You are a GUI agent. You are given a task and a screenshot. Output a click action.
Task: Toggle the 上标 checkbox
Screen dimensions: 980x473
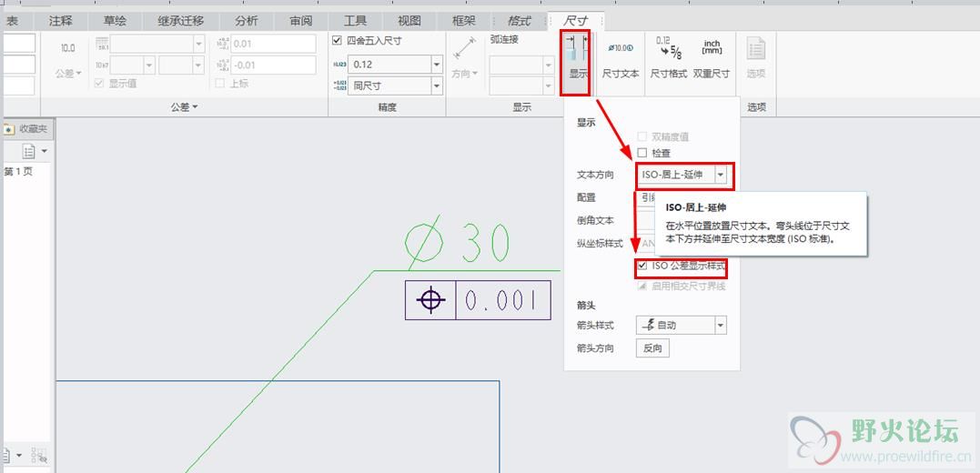[220, 83]
